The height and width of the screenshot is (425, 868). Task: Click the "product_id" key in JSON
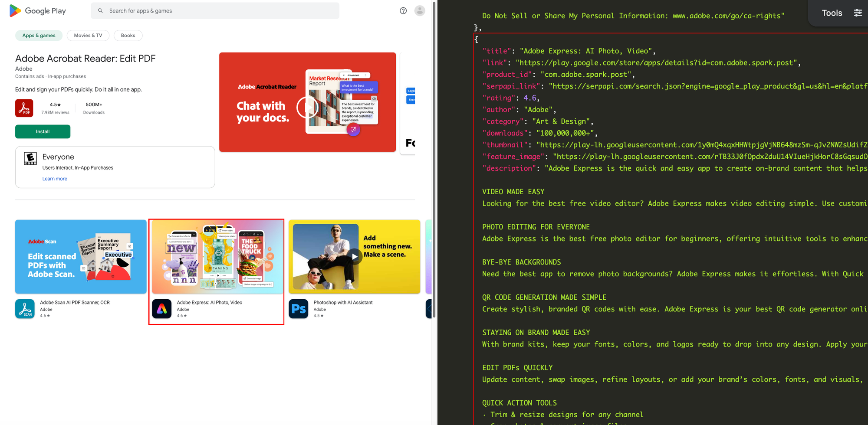[507, 75]
